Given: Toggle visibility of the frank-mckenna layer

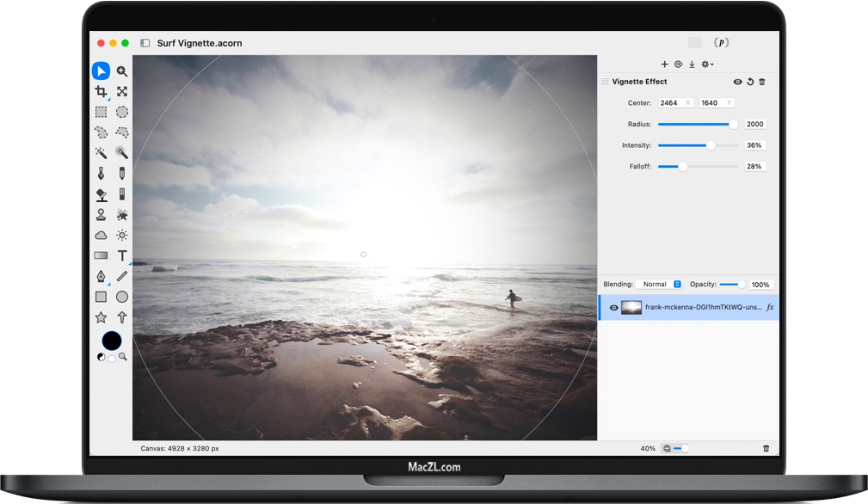Looking at the screenshot, I should coord(613,307).
